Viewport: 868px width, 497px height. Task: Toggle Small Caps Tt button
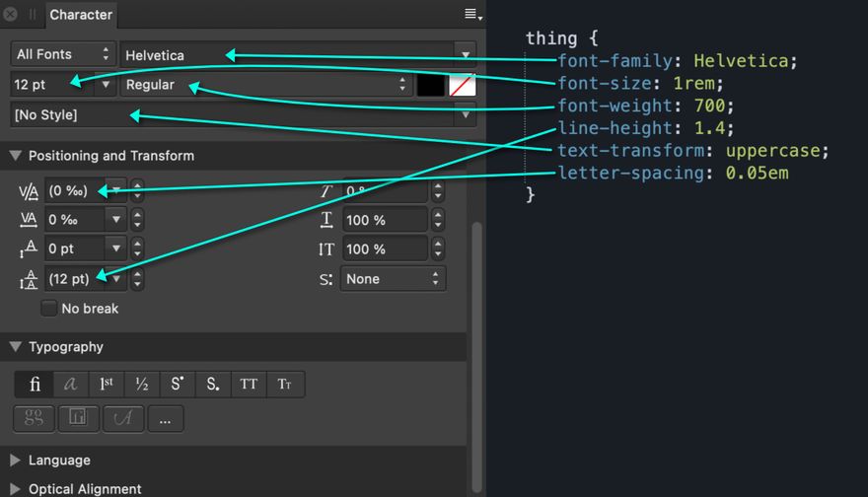tap(284, 384)
